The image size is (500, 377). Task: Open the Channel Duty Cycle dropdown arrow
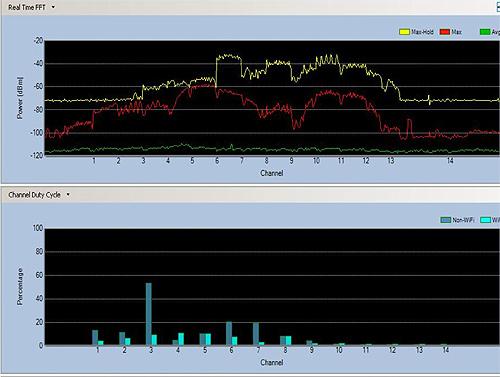(x=68, y=195)
